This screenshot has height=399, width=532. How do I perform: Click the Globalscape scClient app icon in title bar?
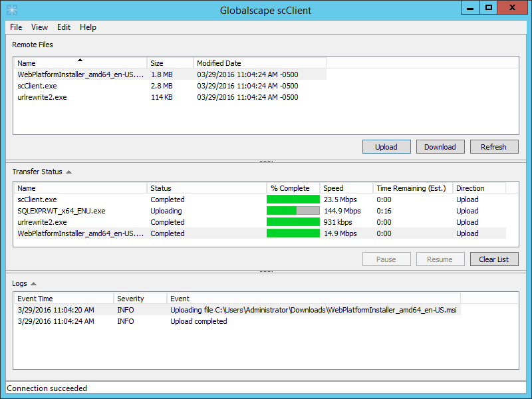click(x=12, y=10)
